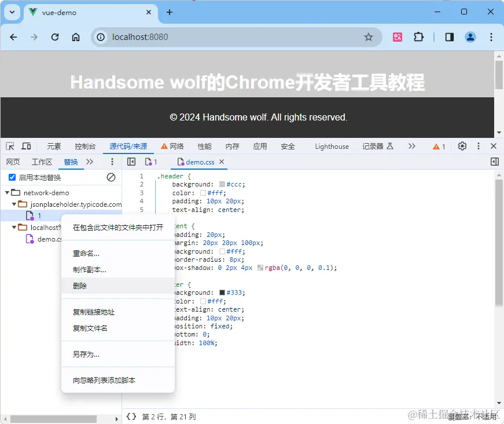Open the 内存 (Memory) panel
Image resolution: width=504 pixels, height=424 pixels.
pos(232,147)
